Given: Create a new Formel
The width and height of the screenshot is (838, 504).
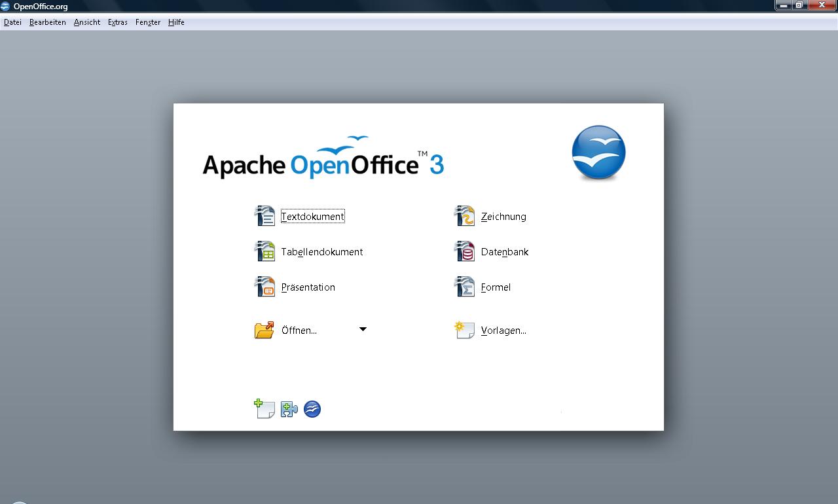Looking at the screenshot, I should [x=496, y=287].
